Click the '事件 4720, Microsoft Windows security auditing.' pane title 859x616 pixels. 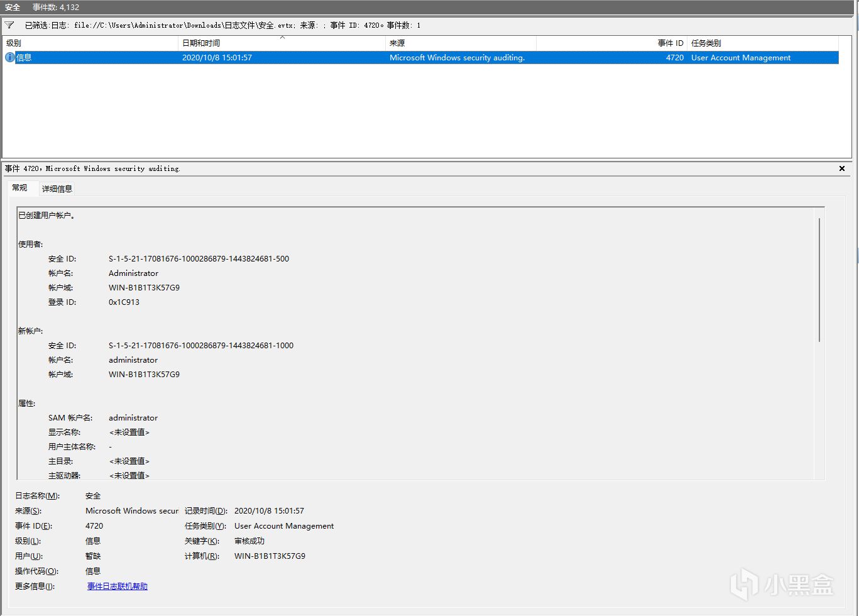coord(92,168)
